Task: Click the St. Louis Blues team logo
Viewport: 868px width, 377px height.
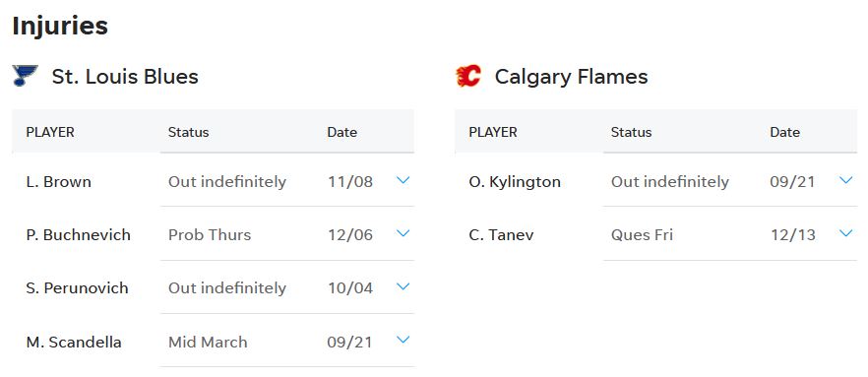Action: 25,76
